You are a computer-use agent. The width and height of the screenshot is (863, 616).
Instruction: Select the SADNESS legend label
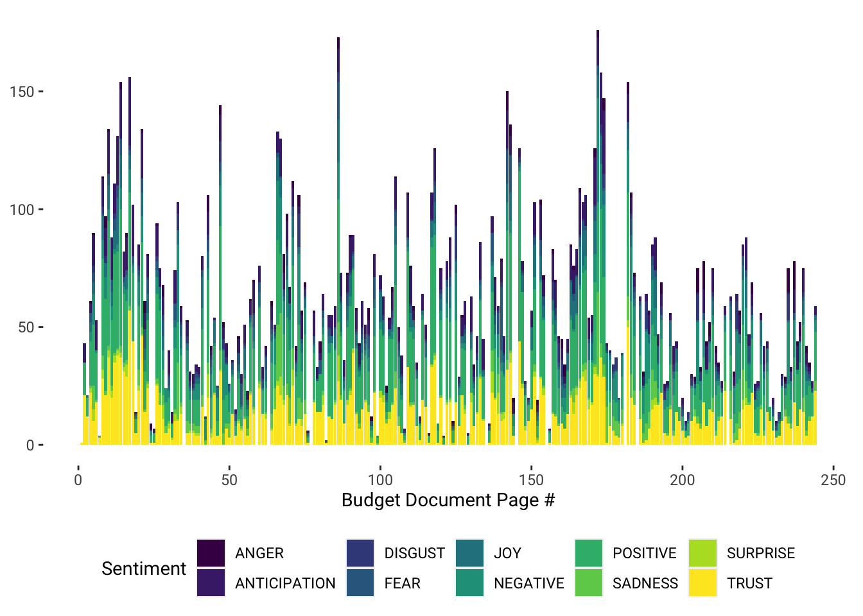[645, 583]
